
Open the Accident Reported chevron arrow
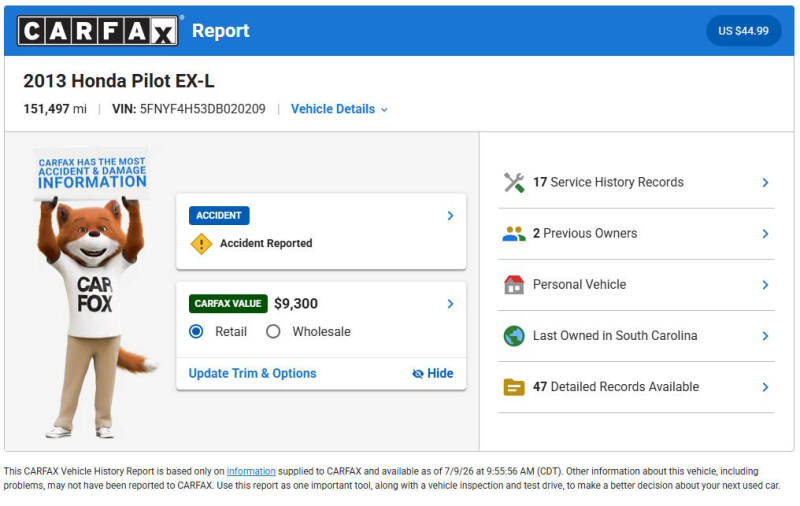[x=450, y=216]
